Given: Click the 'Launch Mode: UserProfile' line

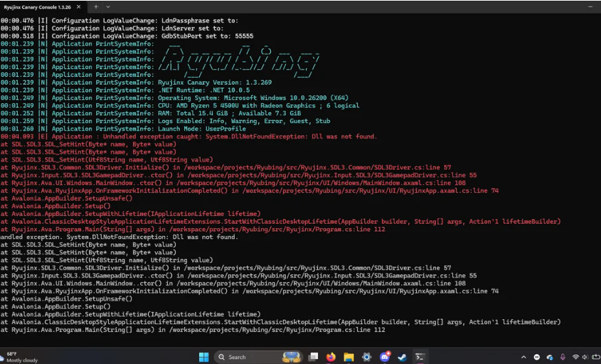Looking at the screenshot, I should [x=123, y=129].
